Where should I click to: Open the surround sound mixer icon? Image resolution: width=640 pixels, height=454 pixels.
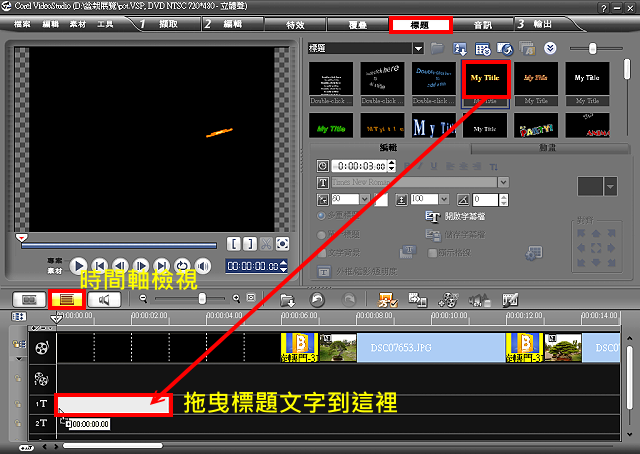click(x=479, y=300)
